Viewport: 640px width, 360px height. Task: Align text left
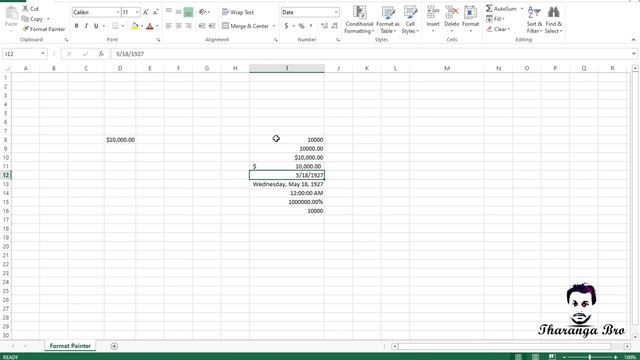169,26
